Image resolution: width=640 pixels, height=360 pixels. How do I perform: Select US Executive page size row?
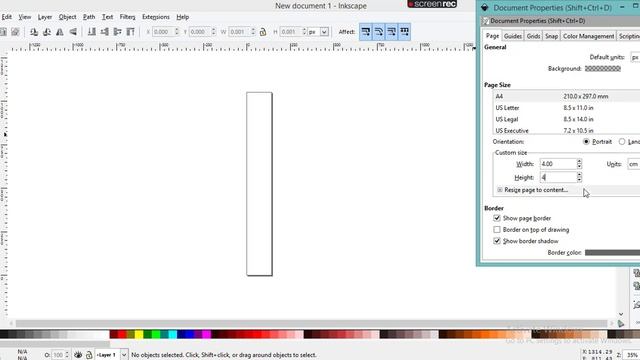(567, 131)
